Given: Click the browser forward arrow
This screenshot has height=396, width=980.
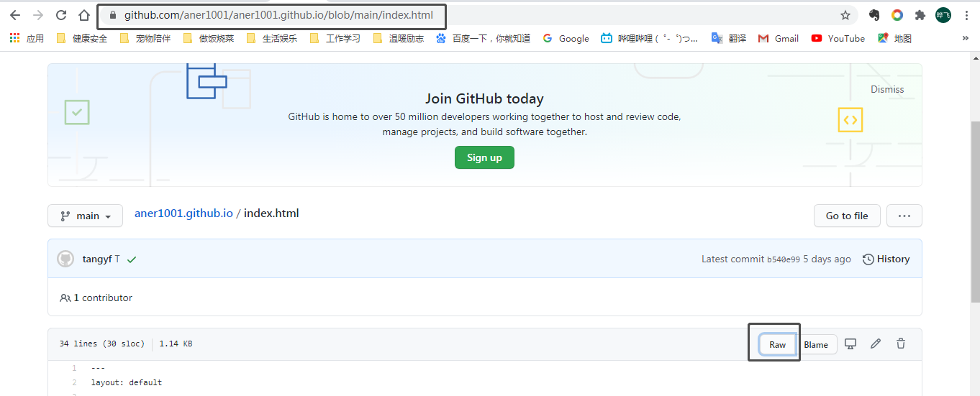Looking at the screenshot, I should click(x=38, y=15).
